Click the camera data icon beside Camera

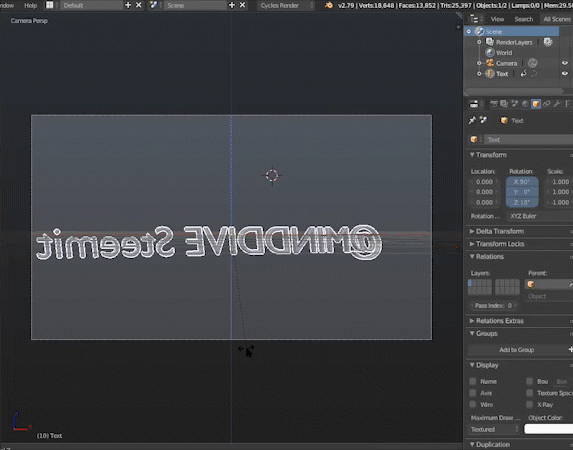(532, 63)
